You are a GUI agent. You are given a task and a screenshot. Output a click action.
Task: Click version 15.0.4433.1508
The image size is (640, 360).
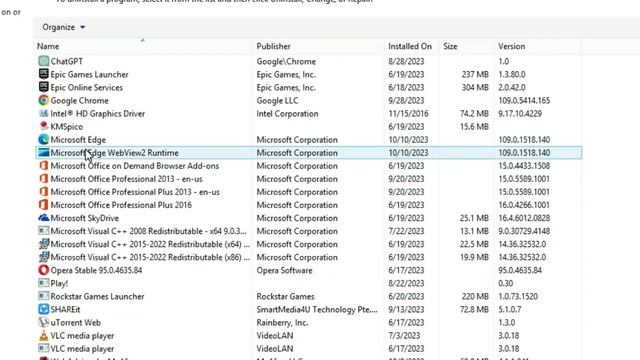coord(524,166)
